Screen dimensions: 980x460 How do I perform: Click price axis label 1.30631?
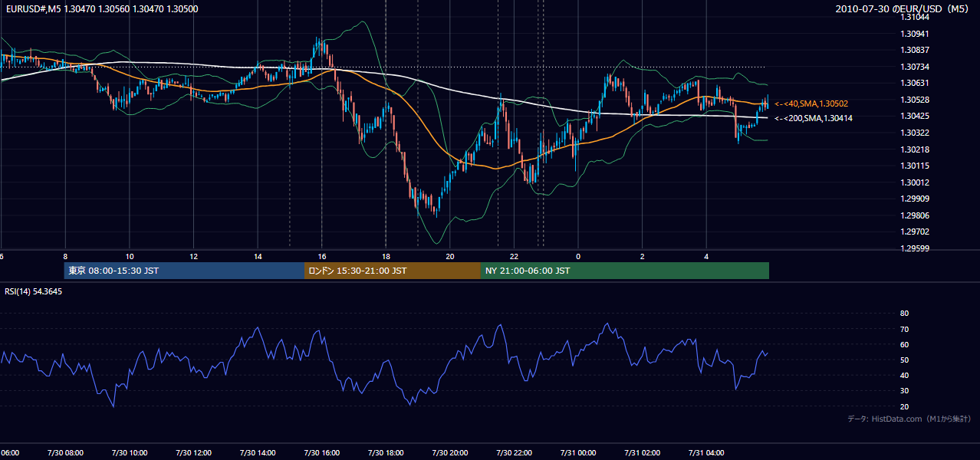coord(916,83)
